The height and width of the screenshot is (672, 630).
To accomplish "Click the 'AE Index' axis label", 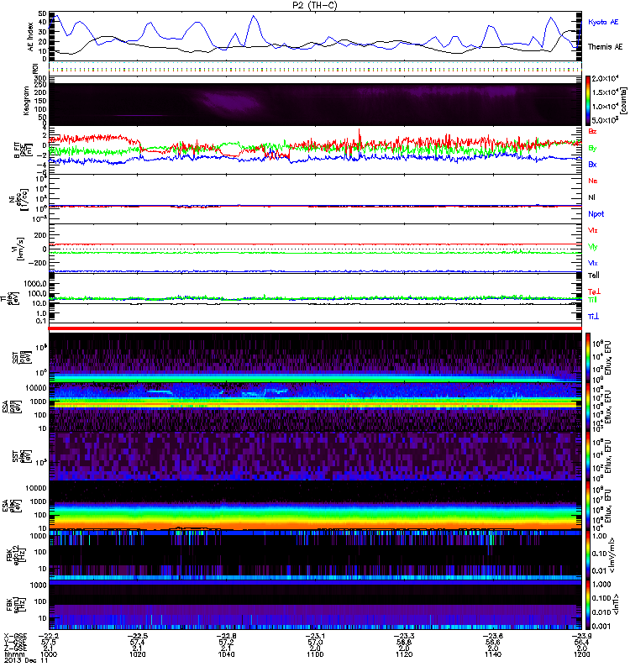I will [30, 37].
